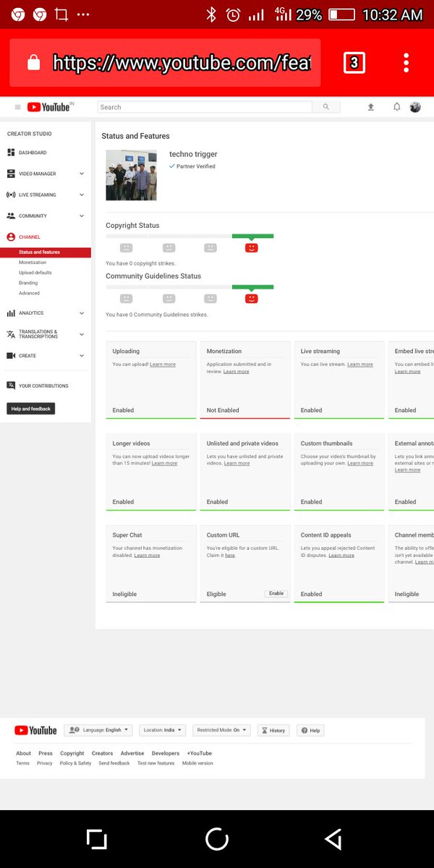Image resolution: width=434 pixels, height=868 pixels.
Task: Expand the Community section
Action: point(82,216)
